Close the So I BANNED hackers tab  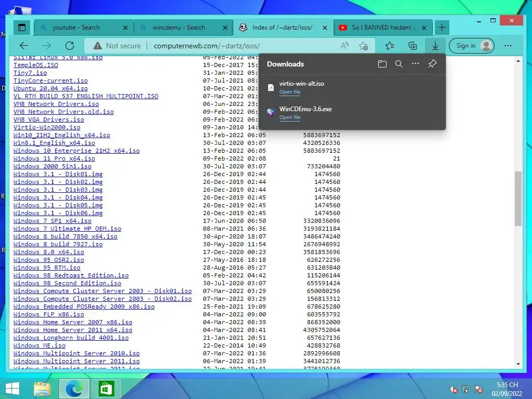(x=424, y=28)
